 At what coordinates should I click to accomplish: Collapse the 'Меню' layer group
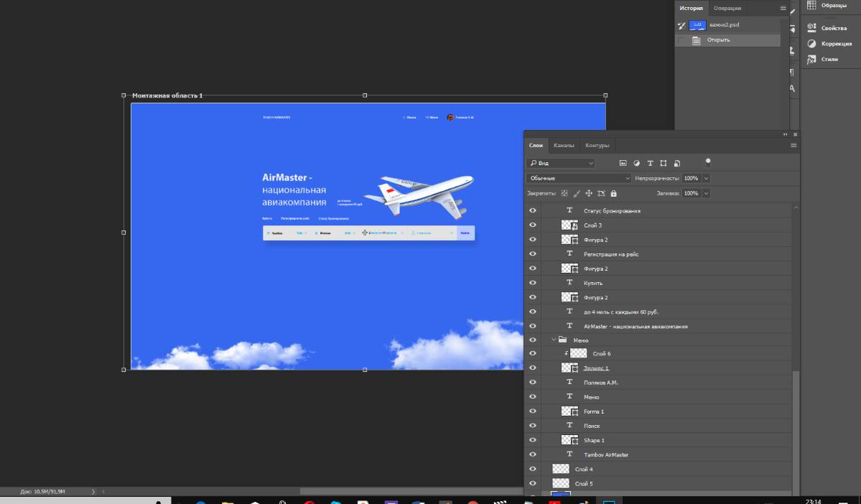click(554, 340)
